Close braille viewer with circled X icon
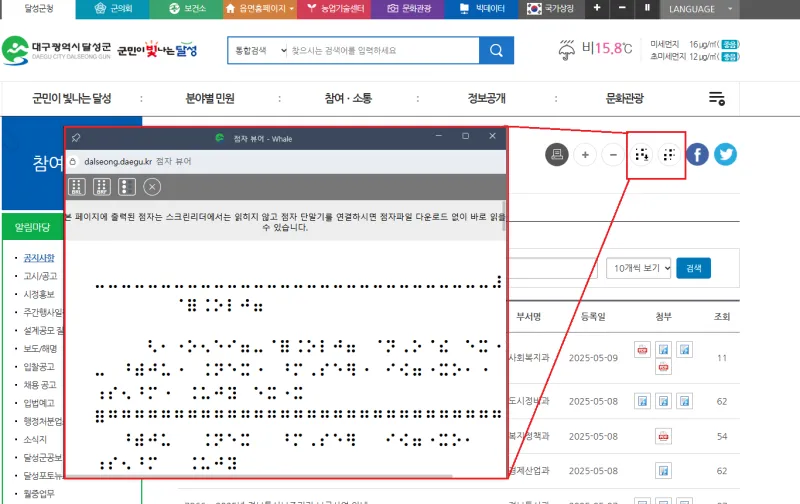800x504 pixels. click(152, 186)
